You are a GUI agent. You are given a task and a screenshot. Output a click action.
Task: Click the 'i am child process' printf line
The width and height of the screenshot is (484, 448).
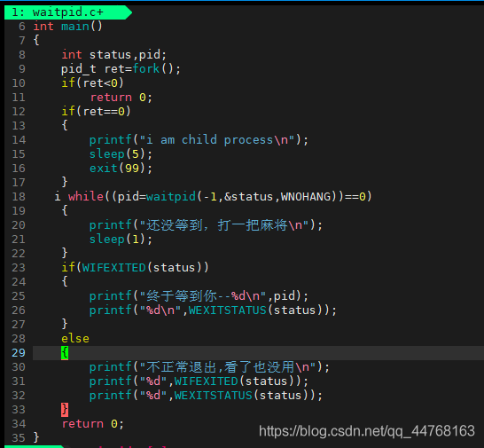tap(199, 140)
